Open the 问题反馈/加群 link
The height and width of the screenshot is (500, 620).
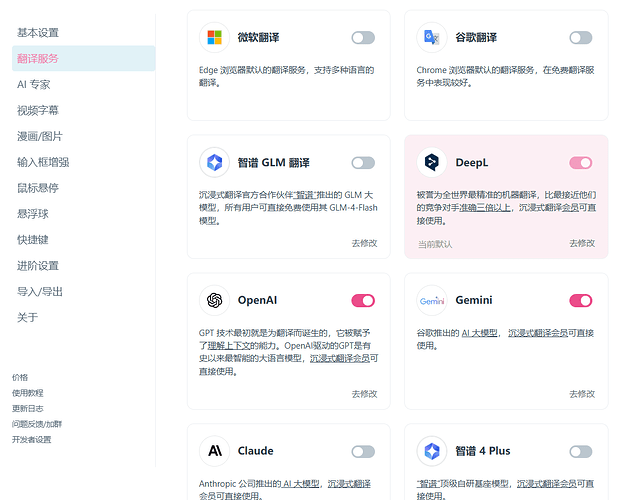[x=37, y=424]
